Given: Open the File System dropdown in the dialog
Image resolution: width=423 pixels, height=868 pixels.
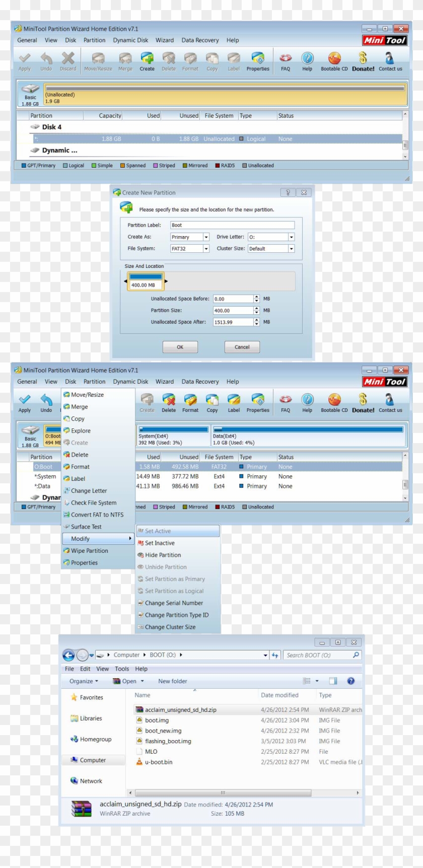Looking at the screenshot, I should tap(206, 249).
